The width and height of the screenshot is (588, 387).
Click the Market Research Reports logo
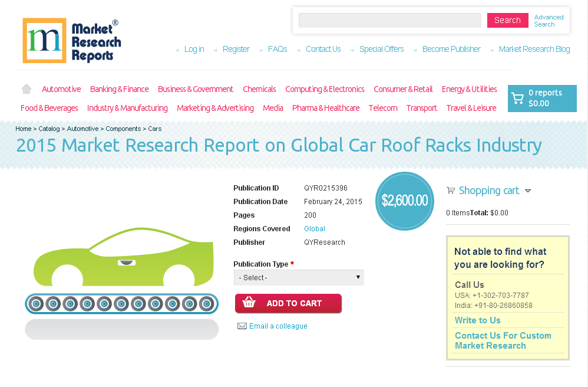tap(71, 39)
